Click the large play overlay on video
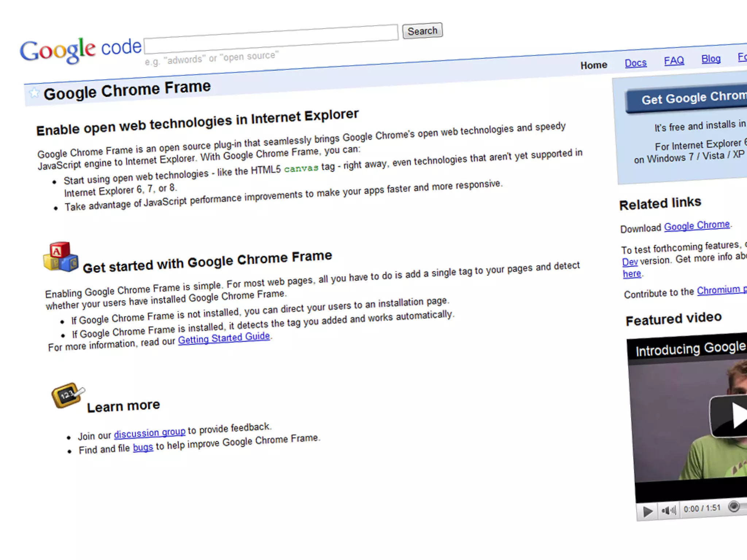747x560 pixels. click(x=729, y=416)
